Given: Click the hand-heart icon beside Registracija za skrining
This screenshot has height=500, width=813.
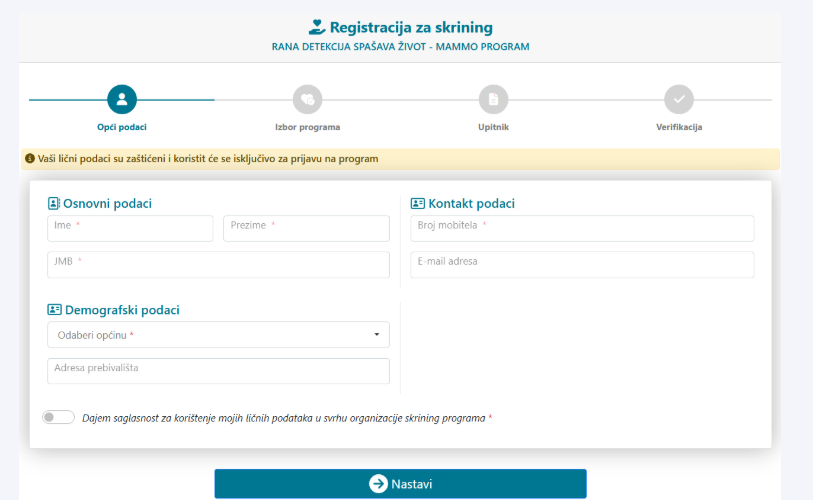Looking at the screenshot, I should click(x=317, y=27).
